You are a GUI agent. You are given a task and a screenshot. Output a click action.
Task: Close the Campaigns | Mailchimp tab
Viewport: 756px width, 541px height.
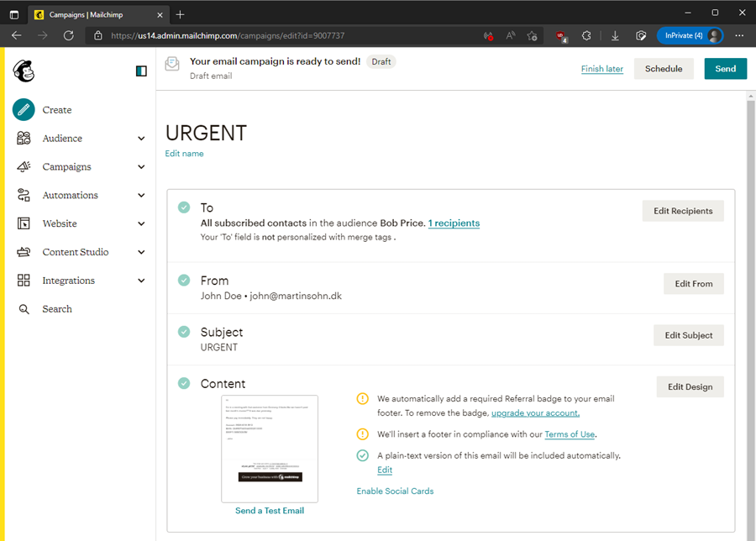(x=160, y=15)
